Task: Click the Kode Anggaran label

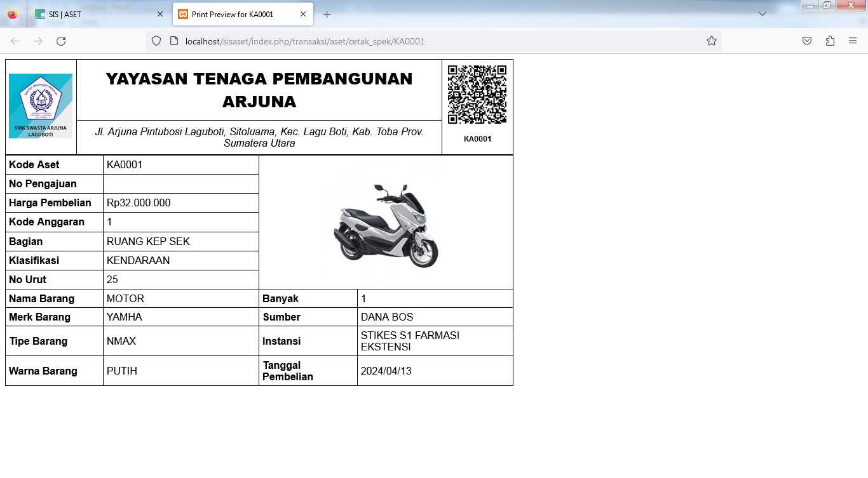Action: point(46,222)
